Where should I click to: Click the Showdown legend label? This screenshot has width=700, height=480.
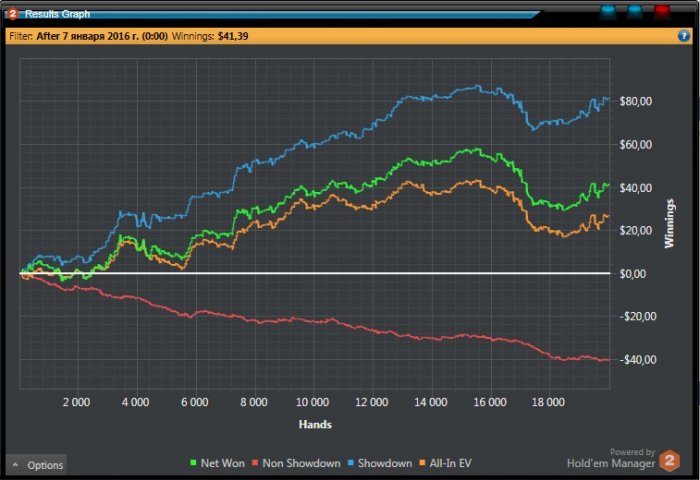[x=385, y=463]
